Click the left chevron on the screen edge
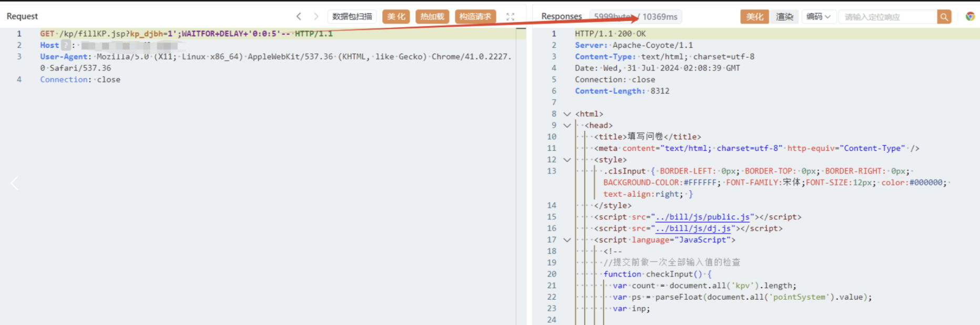980x325 pixels. pos(14,183)
